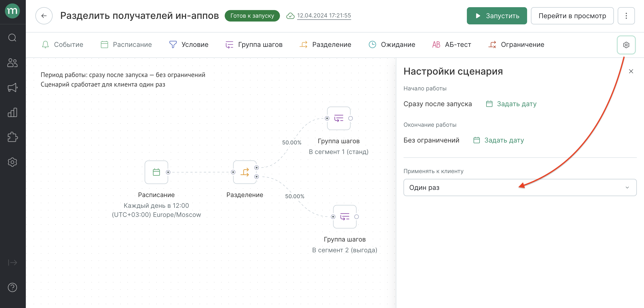
Task: Add an АБ-тест block from toolbar
Action: pyautogui.click(x=452, y=44)
